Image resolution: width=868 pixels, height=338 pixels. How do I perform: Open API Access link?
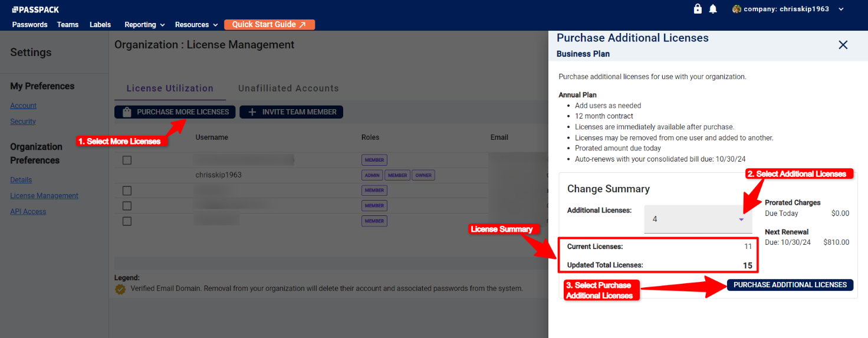pos(28,211)
